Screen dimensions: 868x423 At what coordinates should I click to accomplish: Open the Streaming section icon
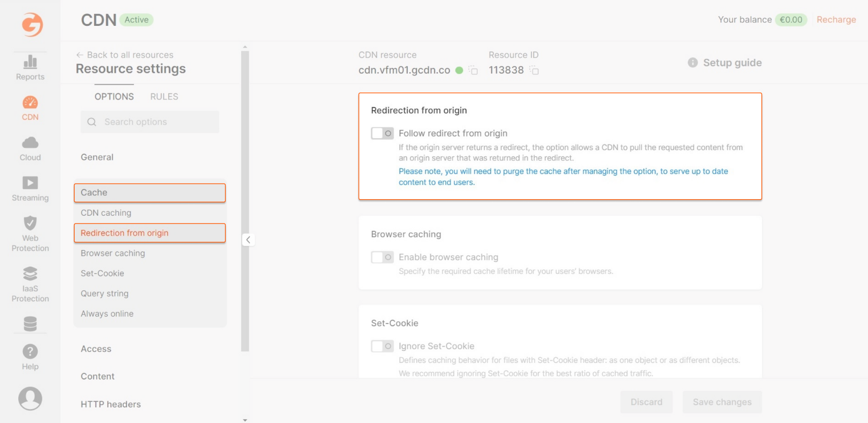[30, 183]
